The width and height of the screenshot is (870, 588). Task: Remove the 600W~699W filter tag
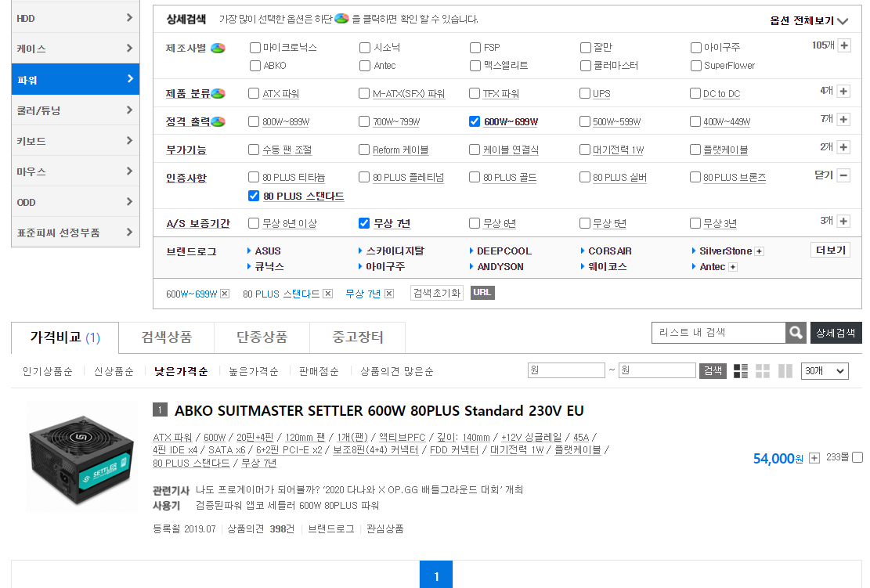pyautogui.click(x=225, y=294)
